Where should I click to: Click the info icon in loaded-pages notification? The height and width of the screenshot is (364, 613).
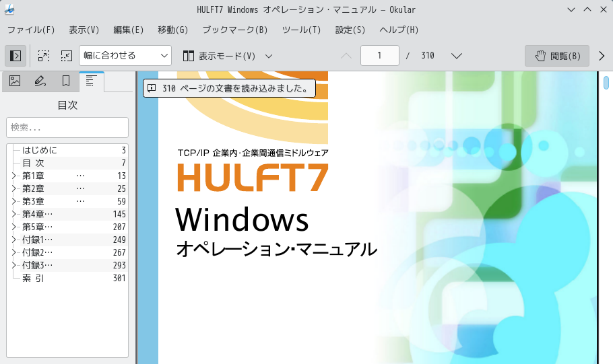152,88
